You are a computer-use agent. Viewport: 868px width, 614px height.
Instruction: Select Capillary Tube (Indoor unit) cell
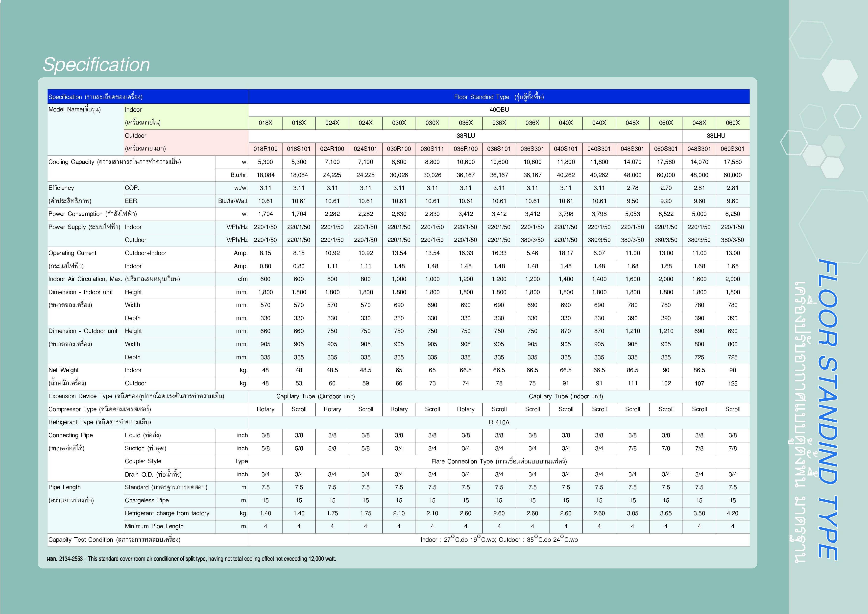(x=566, y=396)
